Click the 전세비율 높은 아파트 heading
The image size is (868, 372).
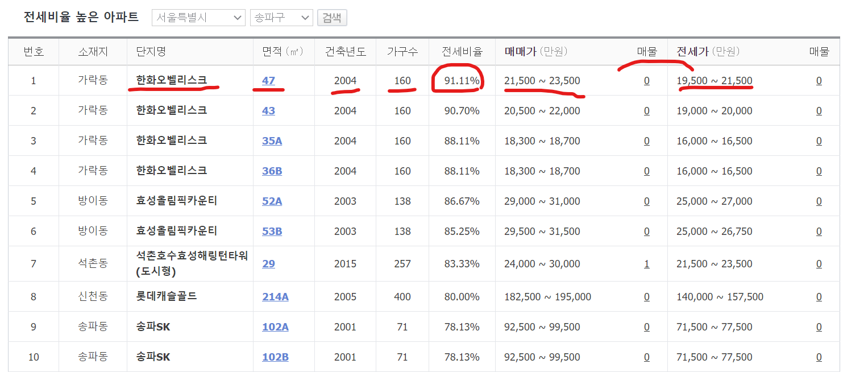[x=81, y=17]
